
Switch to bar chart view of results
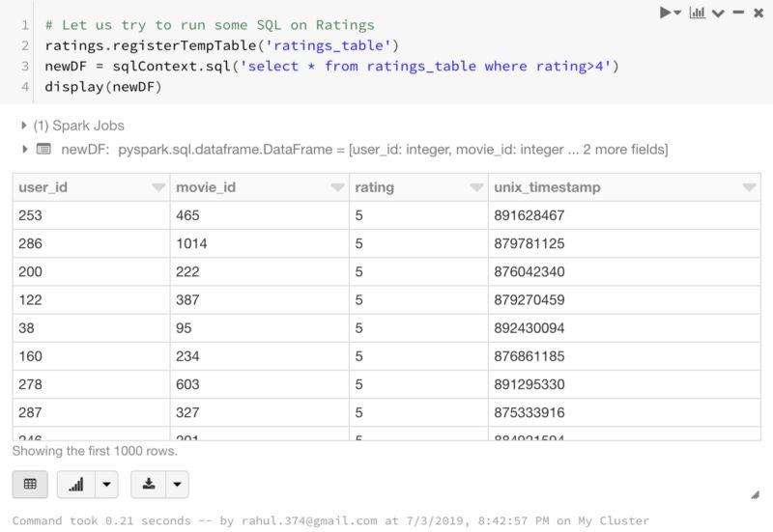[76, 484]
